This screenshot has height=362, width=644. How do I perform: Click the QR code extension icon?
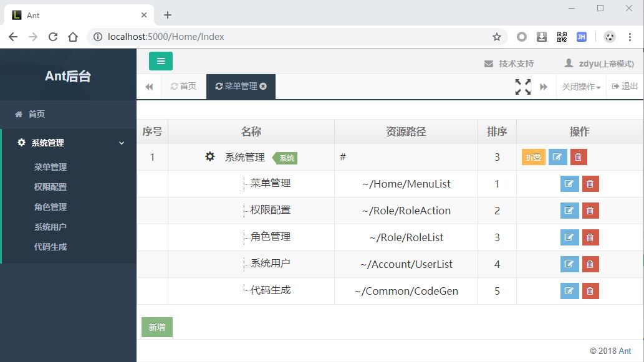[562, 37]
